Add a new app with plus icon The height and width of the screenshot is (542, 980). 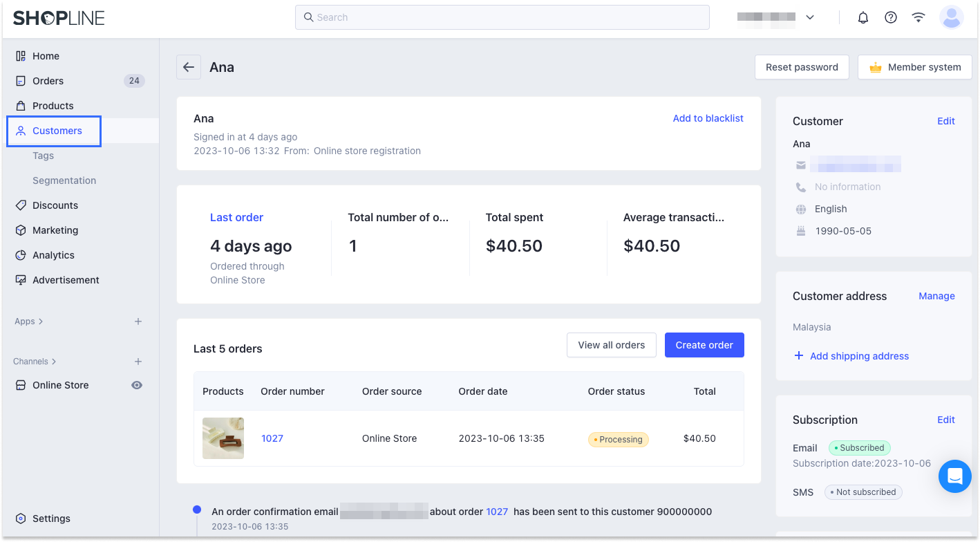tap(138, 321)
